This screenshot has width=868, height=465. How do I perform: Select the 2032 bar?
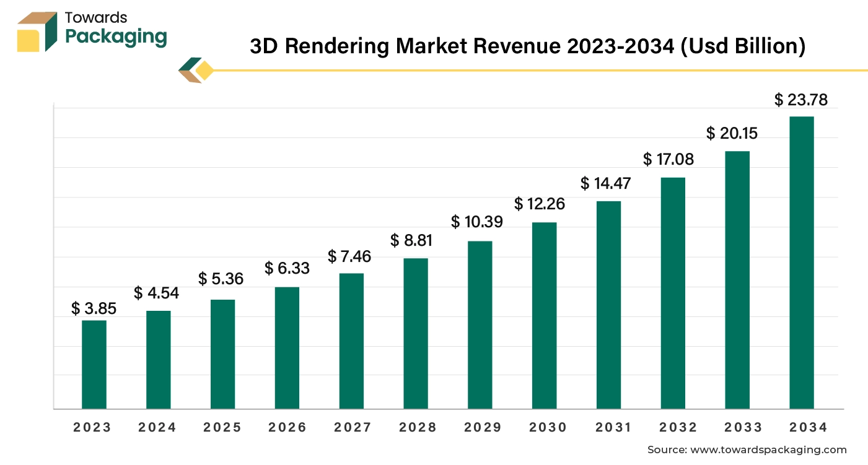point(673,293)
